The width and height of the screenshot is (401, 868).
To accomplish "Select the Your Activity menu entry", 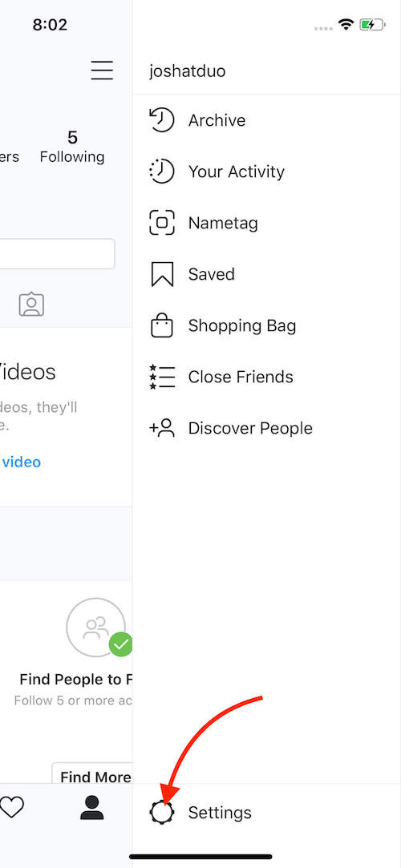I will coord(267,172).
